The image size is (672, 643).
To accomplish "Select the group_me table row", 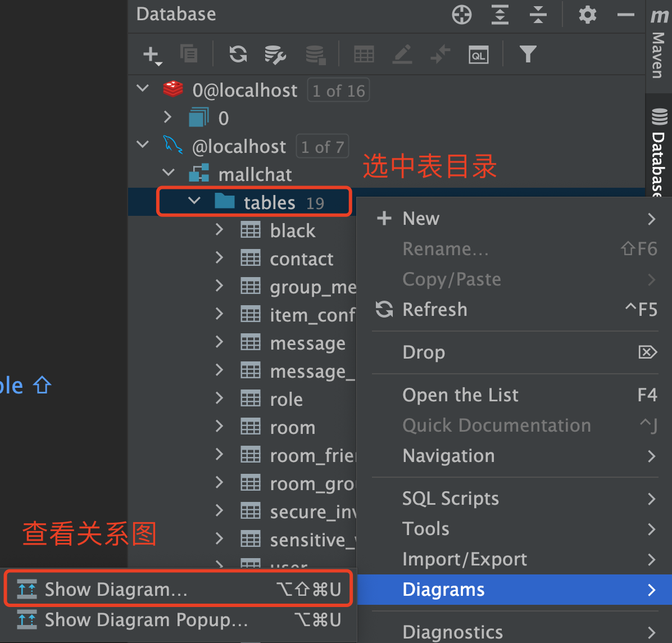I will (x=242, y=286).
